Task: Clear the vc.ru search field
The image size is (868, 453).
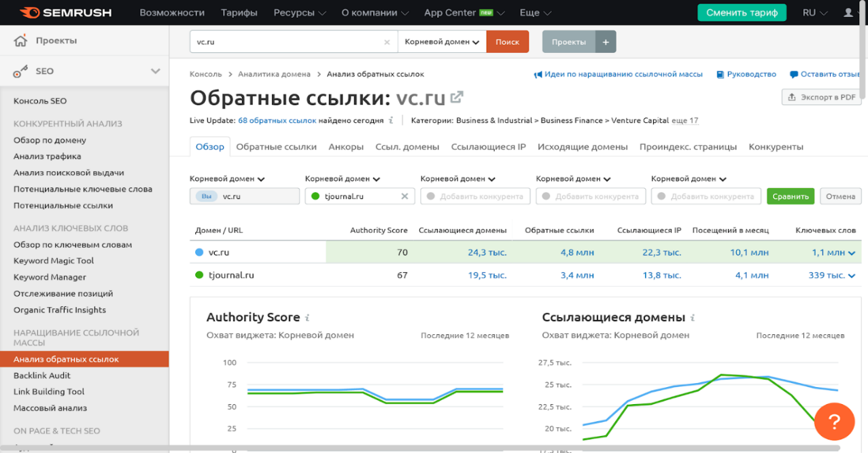Action: [387, 42]
